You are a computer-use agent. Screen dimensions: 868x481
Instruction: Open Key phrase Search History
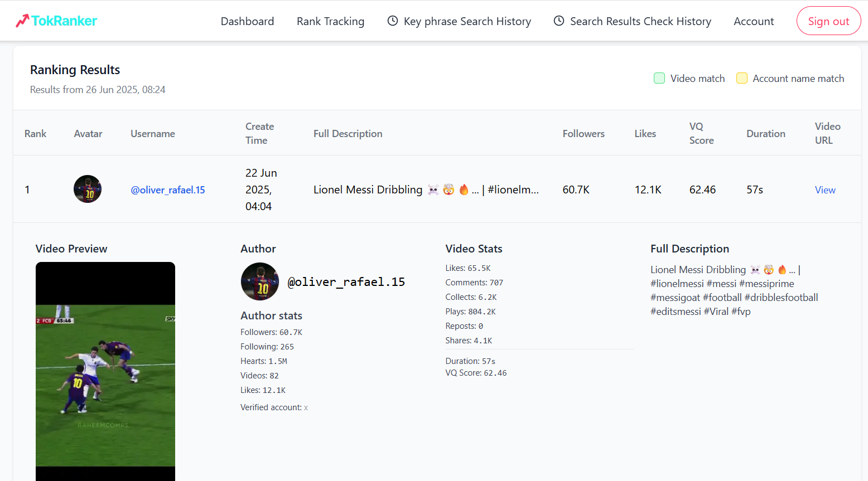coord(467,21)
